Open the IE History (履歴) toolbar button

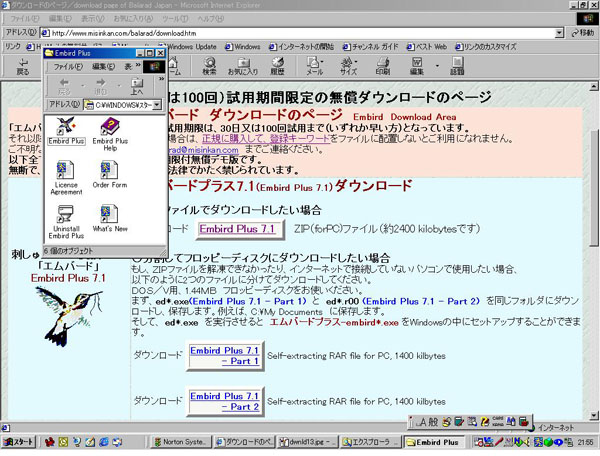[x=277, y=66]
